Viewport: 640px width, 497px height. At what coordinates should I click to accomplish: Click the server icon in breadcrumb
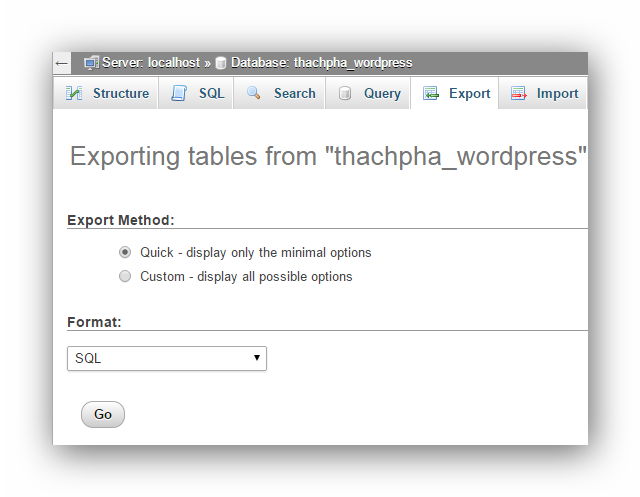coord(91,63)
